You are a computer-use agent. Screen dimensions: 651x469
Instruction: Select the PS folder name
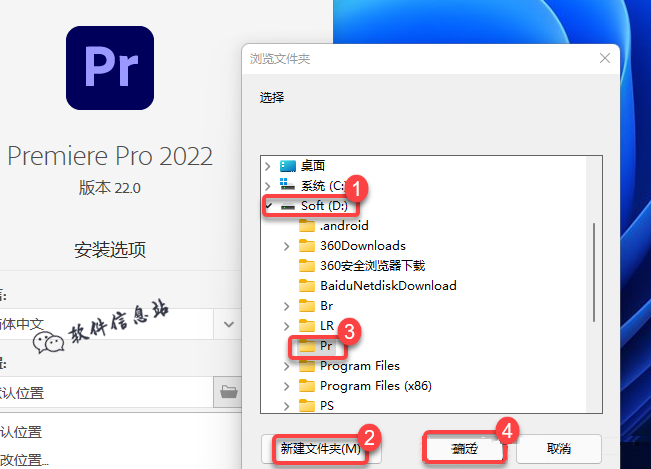pyautogui.click(x=327, y=405)
